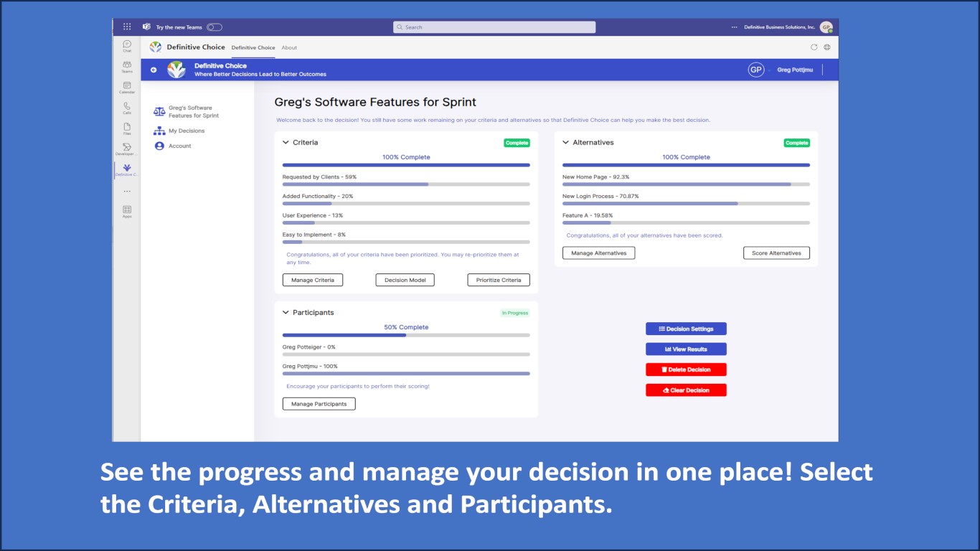Click the Criteria Complete badge
Screen dimensions: 980x551
517,143
